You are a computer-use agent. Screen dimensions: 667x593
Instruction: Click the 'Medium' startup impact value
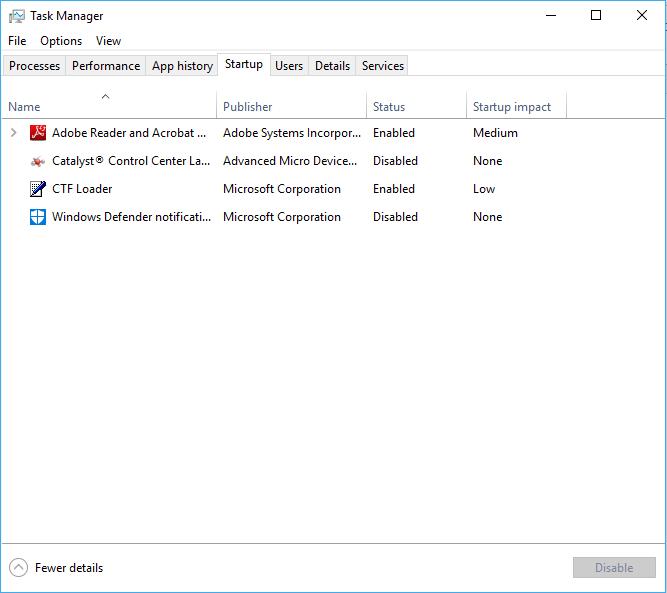pos(495,133)
